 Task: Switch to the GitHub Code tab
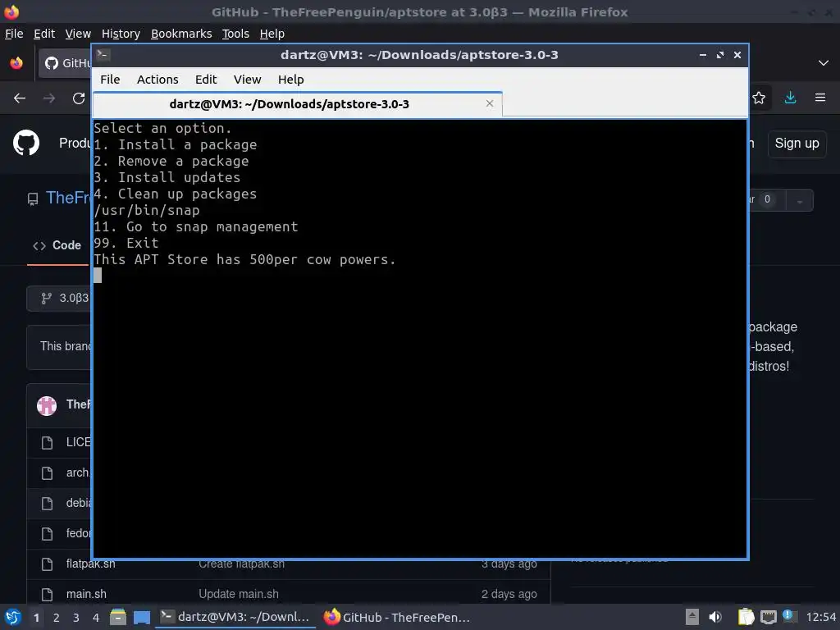pos(57,245)
